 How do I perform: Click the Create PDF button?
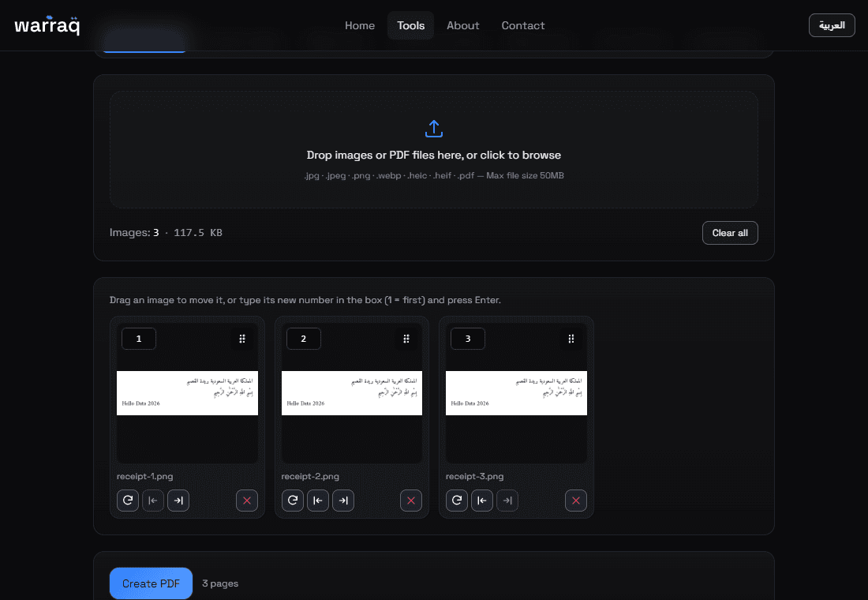[152, 583]
